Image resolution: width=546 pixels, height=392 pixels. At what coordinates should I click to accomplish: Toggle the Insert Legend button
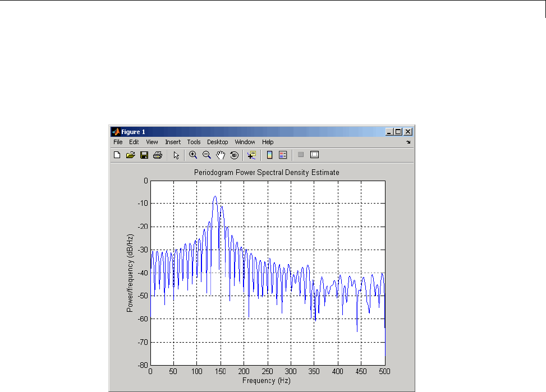coord(283,155)
